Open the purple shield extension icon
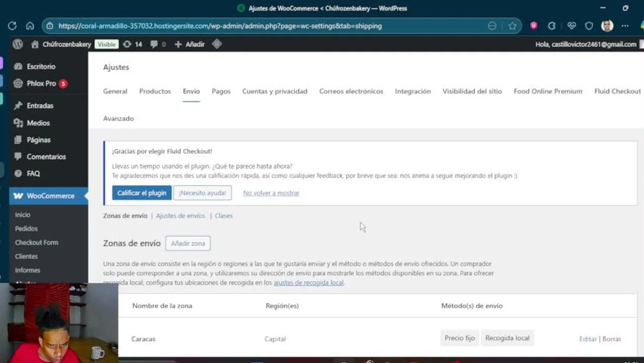 pos(534,26)
